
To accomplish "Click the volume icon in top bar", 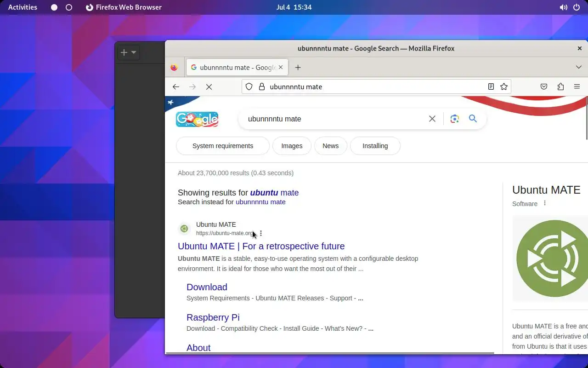I will [x=563, y=7].
